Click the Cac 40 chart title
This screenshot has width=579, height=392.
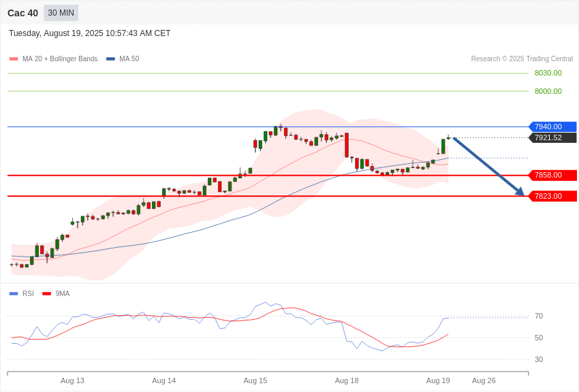(x=23, y=13)
